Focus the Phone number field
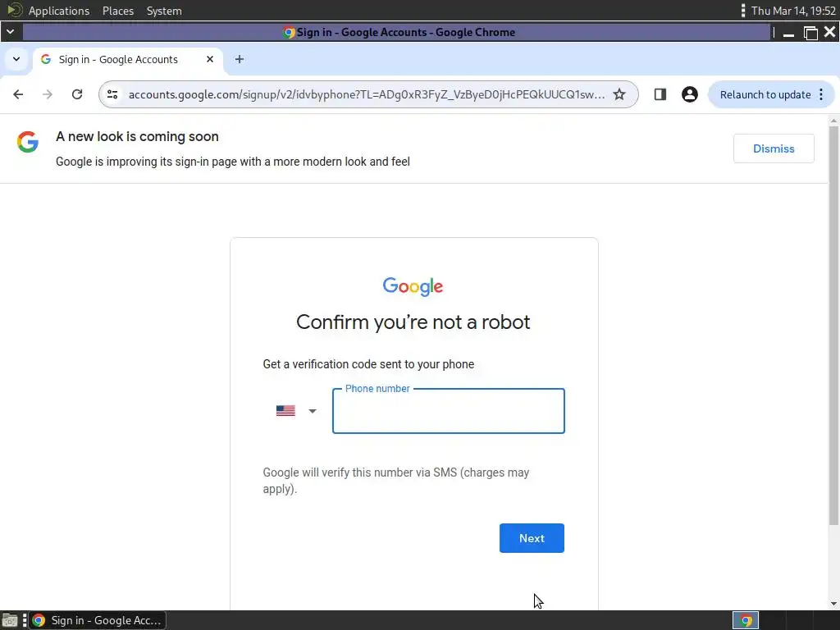 (x=449, y=411)
